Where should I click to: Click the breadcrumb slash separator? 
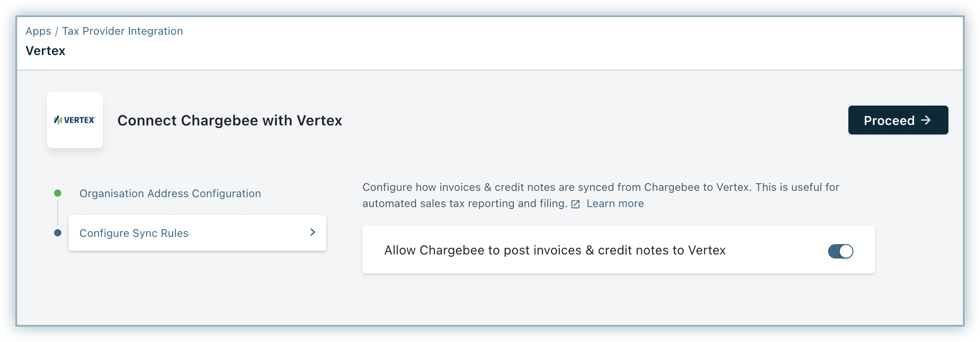(56, 32)
